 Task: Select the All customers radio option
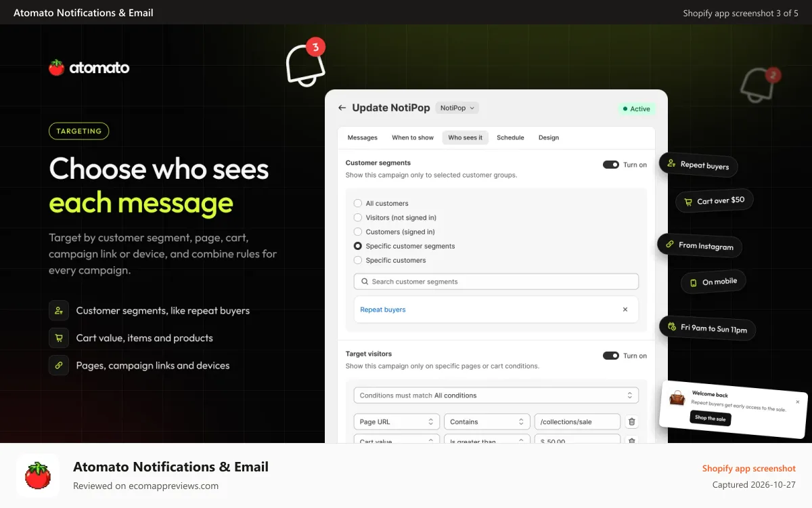click(358, 203)
